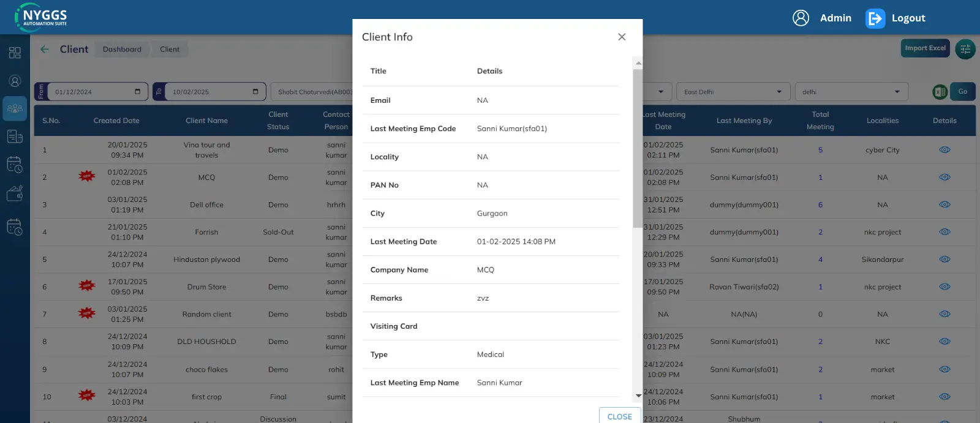Click the NYGGS Automation Suite logo
Viewport: 980px width, 423px height.
tap(42, 17)
